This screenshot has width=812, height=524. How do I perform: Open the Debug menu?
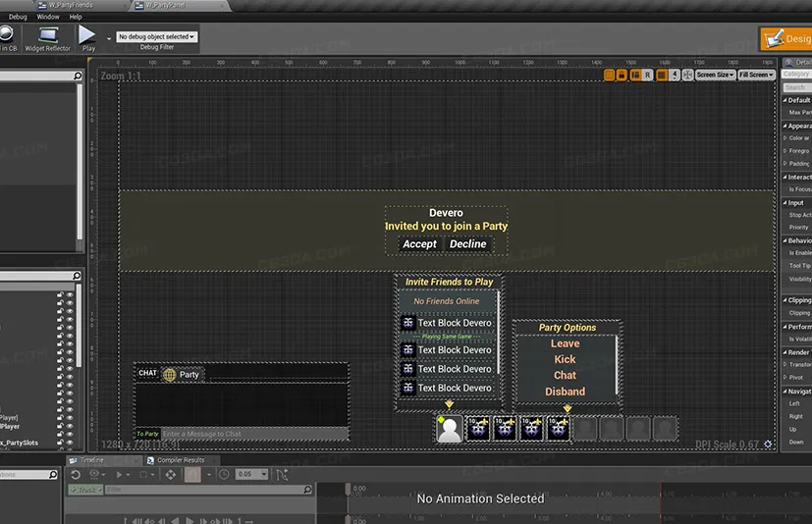[18, 17]
